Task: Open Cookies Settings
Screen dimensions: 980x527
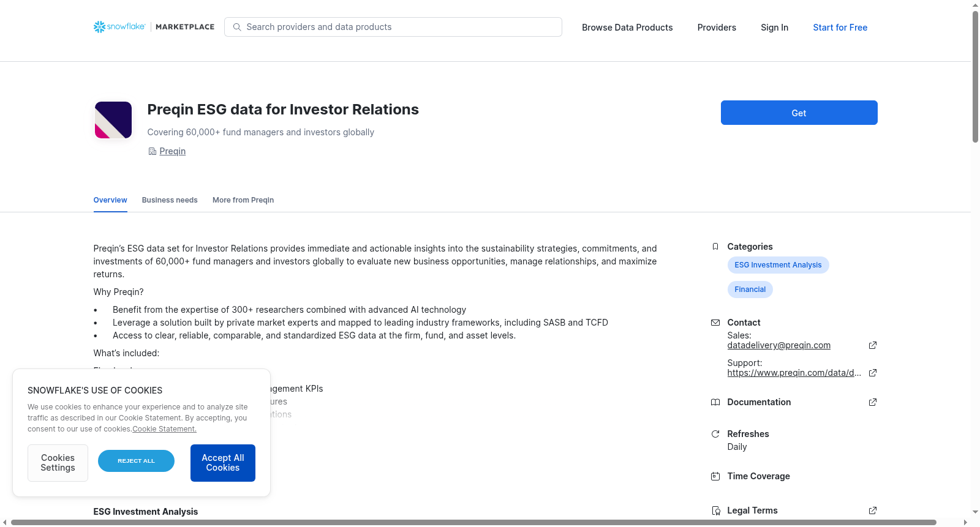Action: (x=58, y=463)
